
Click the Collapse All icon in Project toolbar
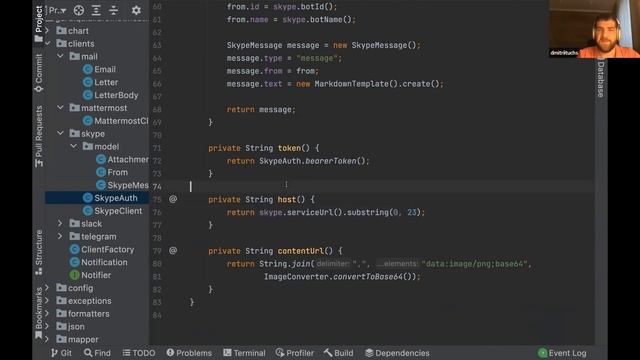(x=113, y=10)
